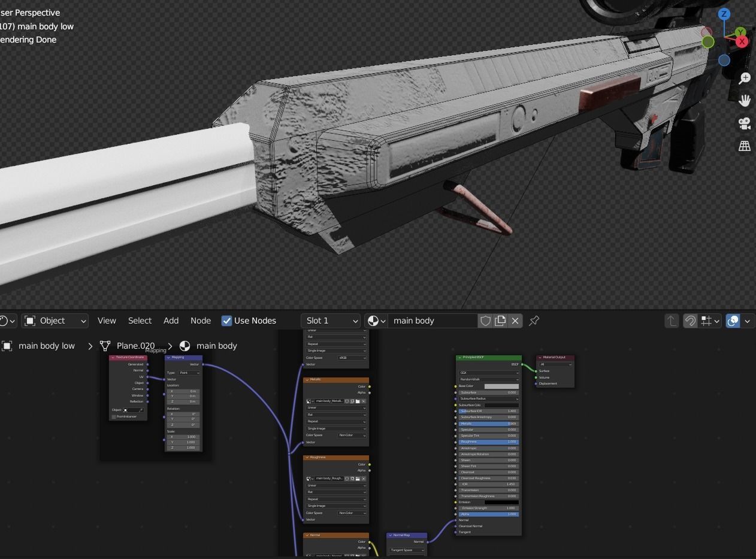Duplicate the main body material with new-copy icon

(x=500, y=321)
